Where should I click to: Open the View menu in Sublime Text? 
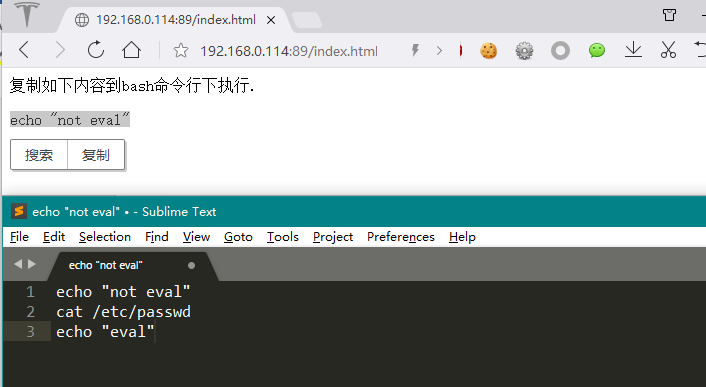coord(196,237)
